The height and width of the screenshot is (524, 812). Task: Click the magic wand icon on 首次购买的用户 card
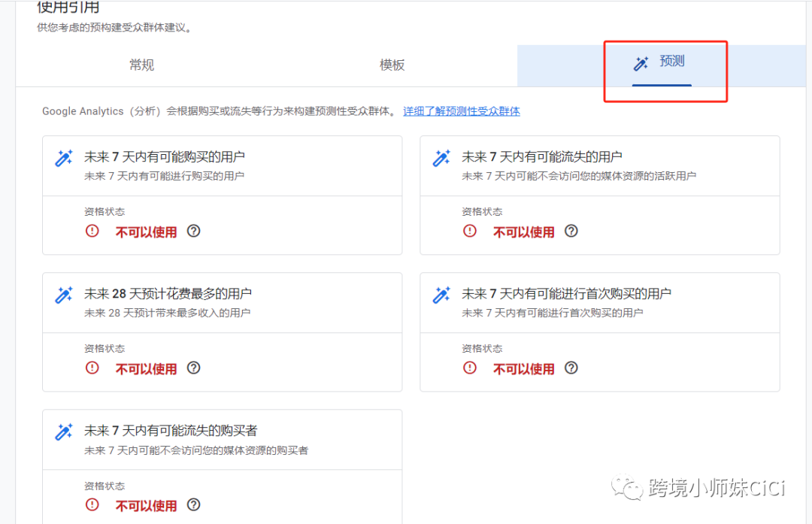point(441,294)
